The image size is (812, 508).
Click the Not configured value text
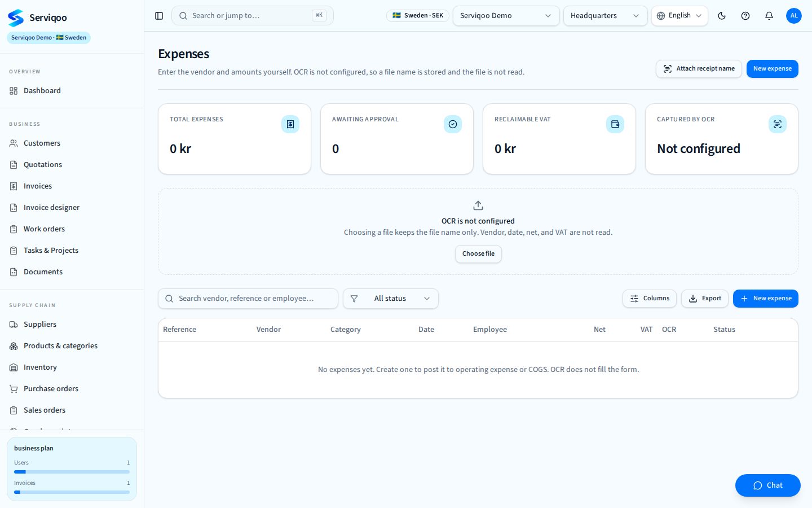tap(699, 149)
